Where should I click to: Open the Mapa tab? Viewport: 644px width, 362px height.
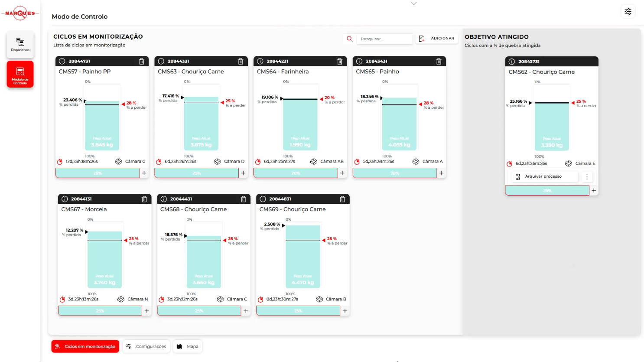tap(188, 346)
